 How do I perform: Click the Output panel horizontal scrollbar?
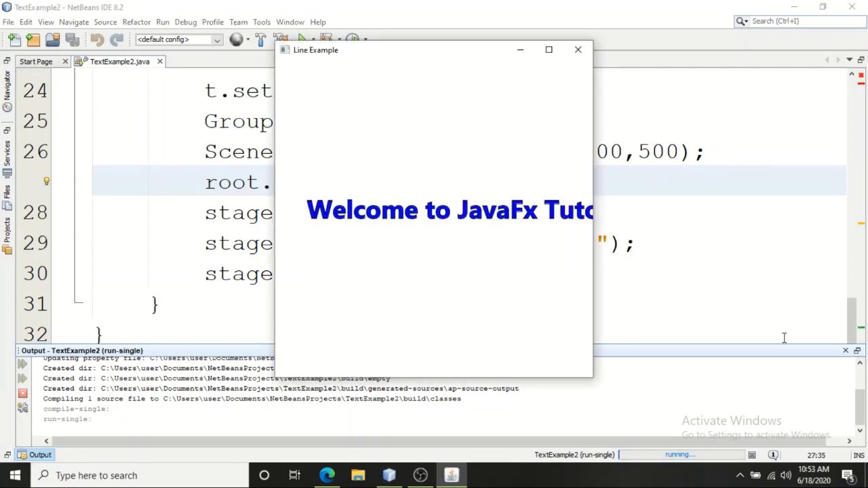448,441
